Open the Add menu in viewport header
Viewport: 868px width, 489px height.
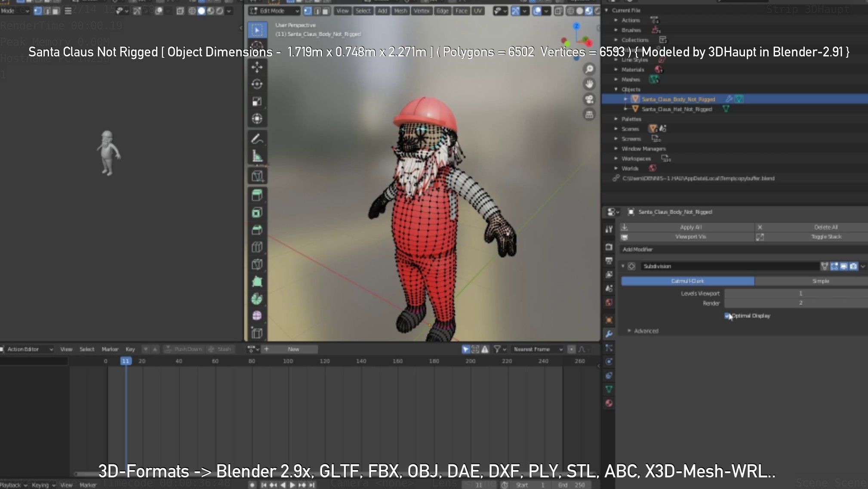(x=382, y=11)
